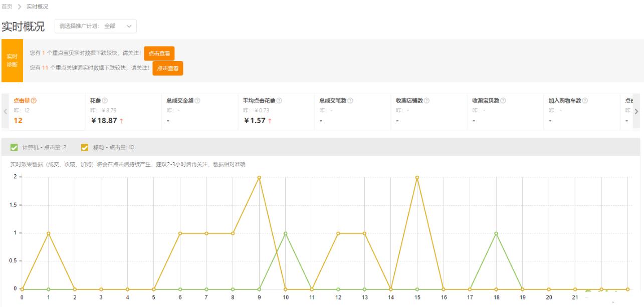Click the orange 12 clicks value
The height and width of the screenshot is (307, 644).
click(18, 121)
